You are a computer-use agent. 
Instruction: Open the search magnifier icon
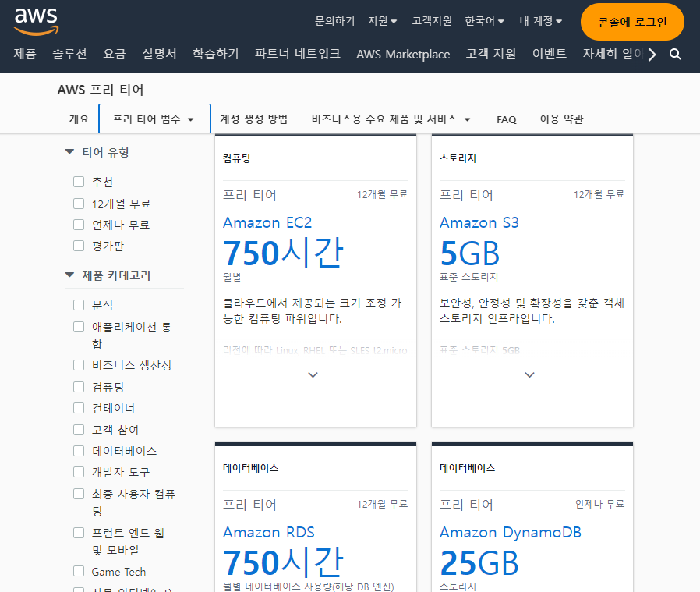point(675,55)
